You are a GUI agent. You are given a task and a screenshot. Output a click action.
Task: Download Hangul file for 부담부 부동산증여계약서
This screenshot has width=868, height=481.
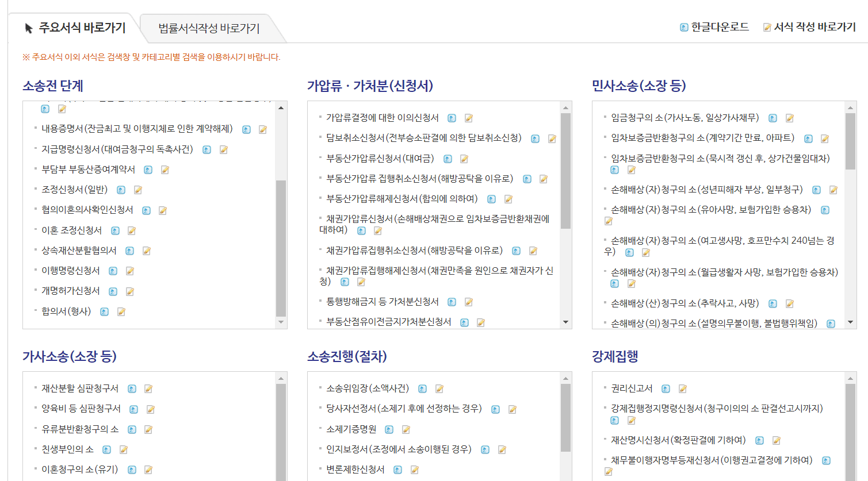148,170
